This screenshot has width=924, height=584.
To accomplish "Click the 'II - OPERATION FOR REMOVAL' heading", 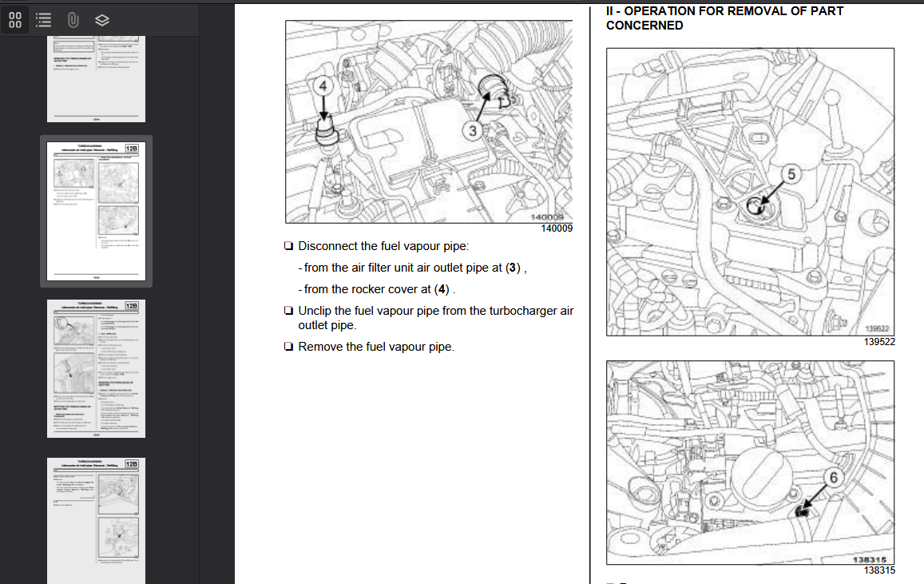I will tap(724, 18).
